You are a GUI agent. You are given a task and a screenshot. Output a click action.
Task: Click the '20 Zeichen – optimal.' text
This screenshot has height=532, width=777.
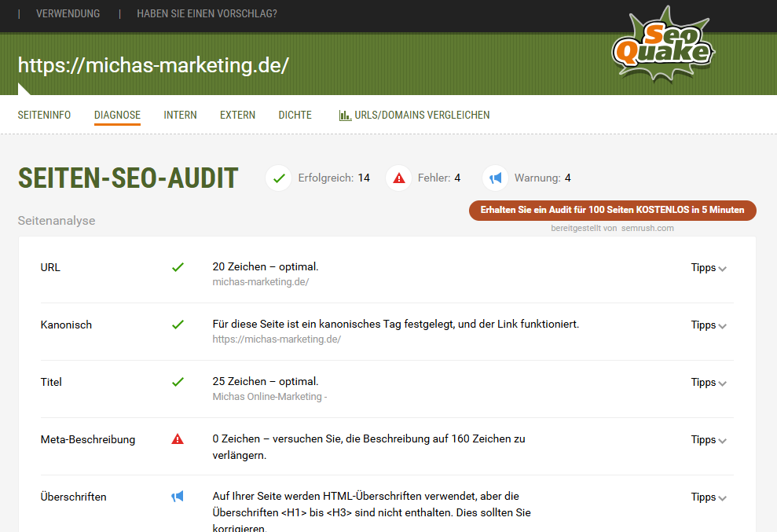tap(266, 266)
